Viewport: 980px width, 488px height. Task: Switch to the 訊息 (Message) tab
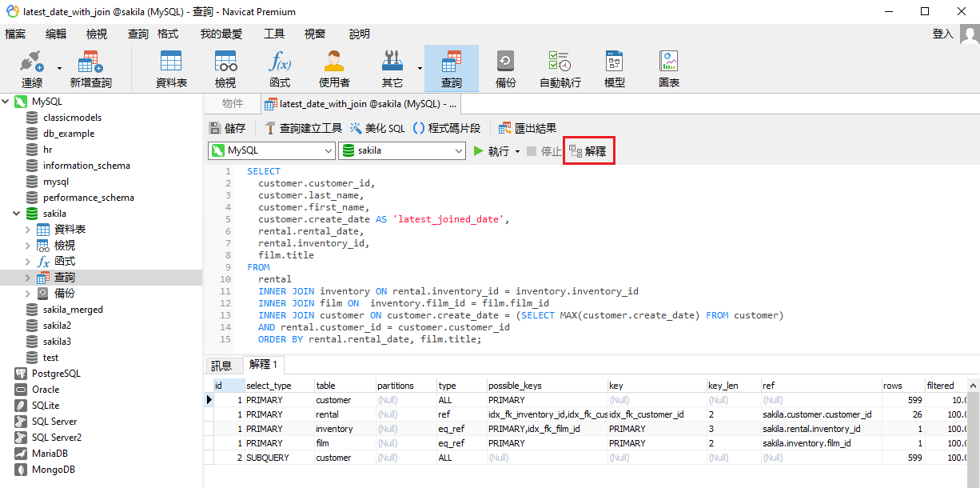221,365
